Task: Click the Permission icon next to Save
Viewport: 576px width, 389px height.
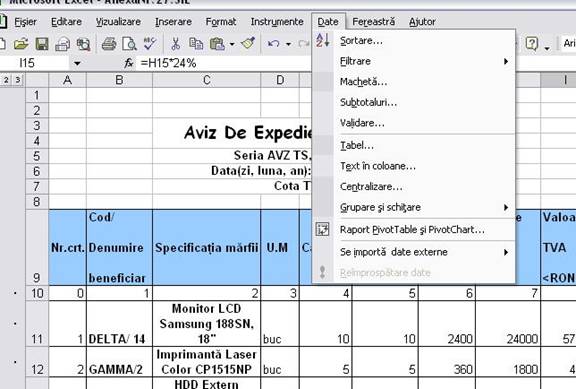Action: (62, 44)
